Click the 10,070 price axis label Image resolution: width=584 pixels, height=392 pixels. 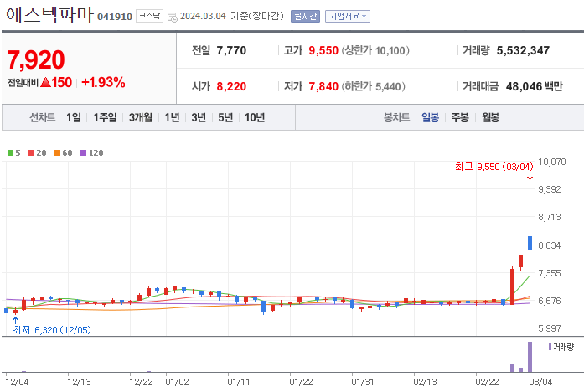pyautogui.click(x=552, y=162)
